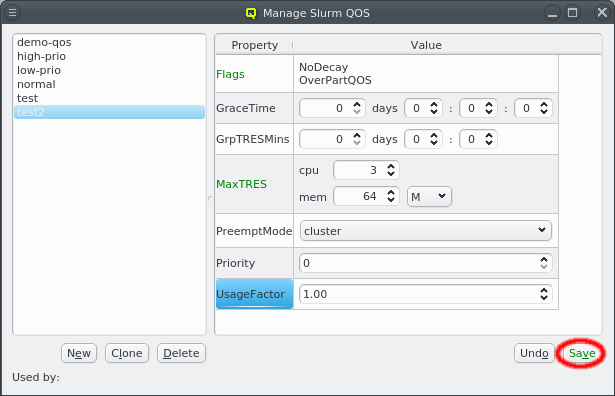This screenshot has height=396, width=615.
Task: Click the GrpTRESMins minutes spin field
Action: (478, 139)
